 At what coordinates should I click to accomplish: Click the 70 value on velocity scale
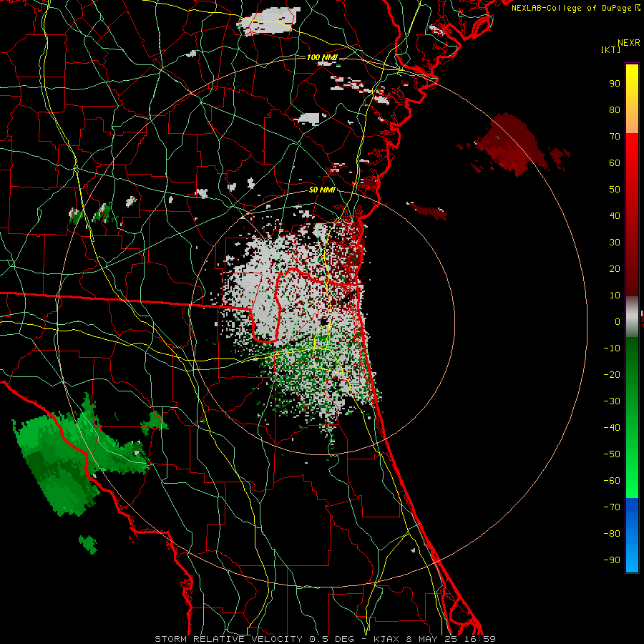(615, 137)
